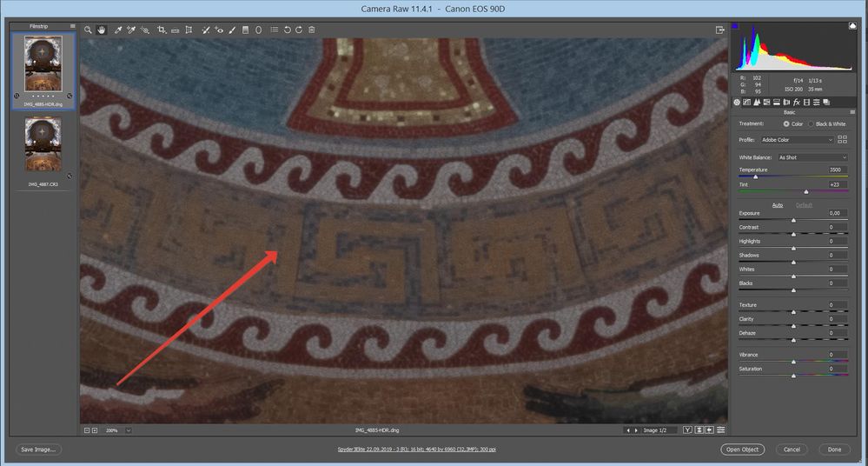Toggle between current and default settings icon
Screen dimensions: 868x466
[721, 430]
